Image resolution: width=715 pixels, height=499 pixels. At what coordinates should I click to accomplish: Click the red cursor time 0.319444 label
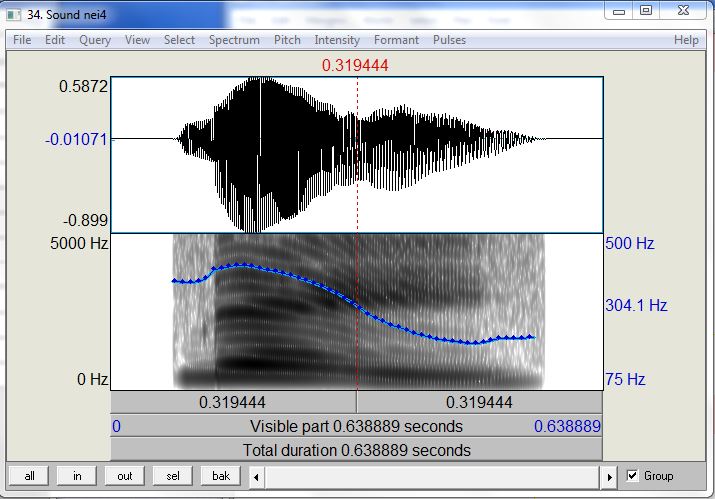(x=355, y=65)
